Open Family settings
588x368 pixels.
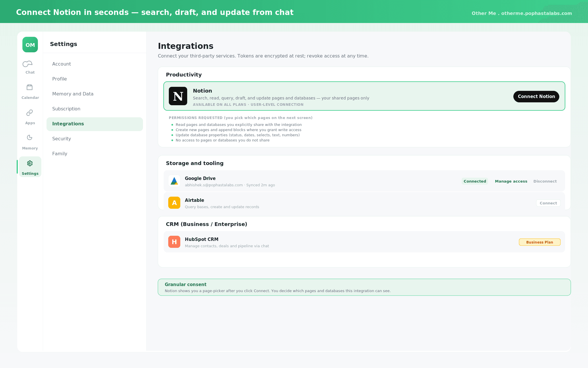[x=95, y=154]
